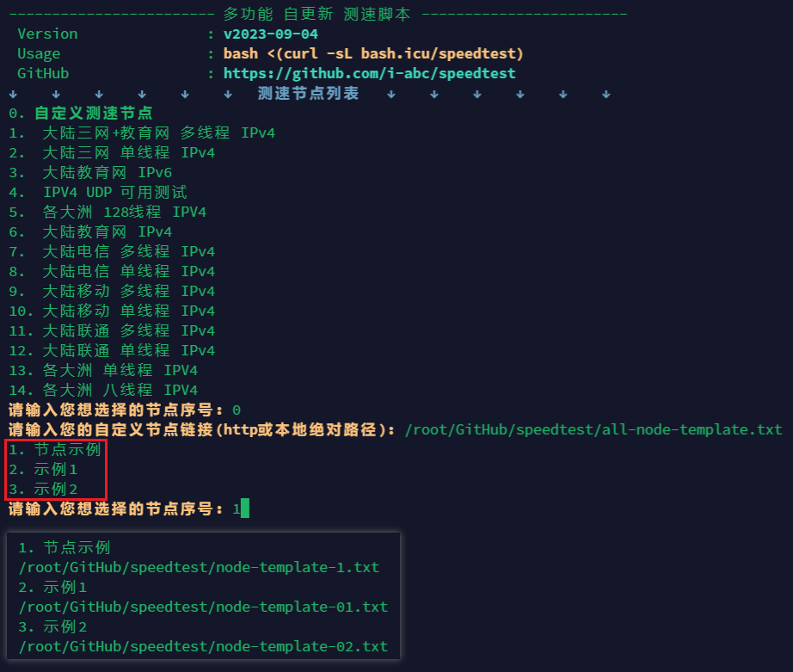The width and height of the screenshot is (793, 672).
Task: Select option 5 各大洲 128线程 IPV4
Action: click(x=116, y=212)
